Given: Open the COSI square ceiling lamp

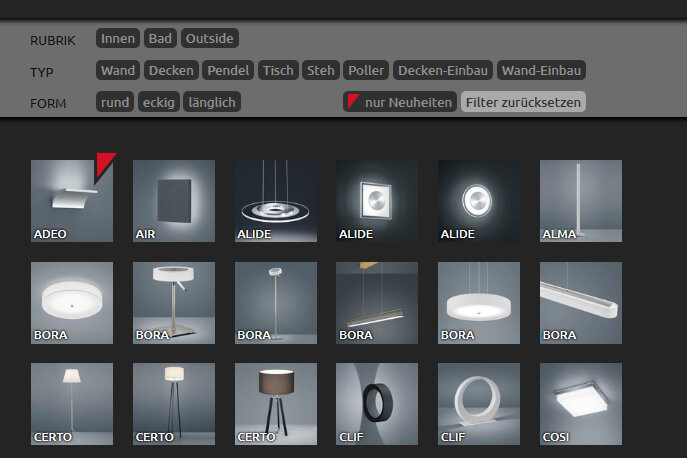Looking at the screenshot, I should point(581,404).
